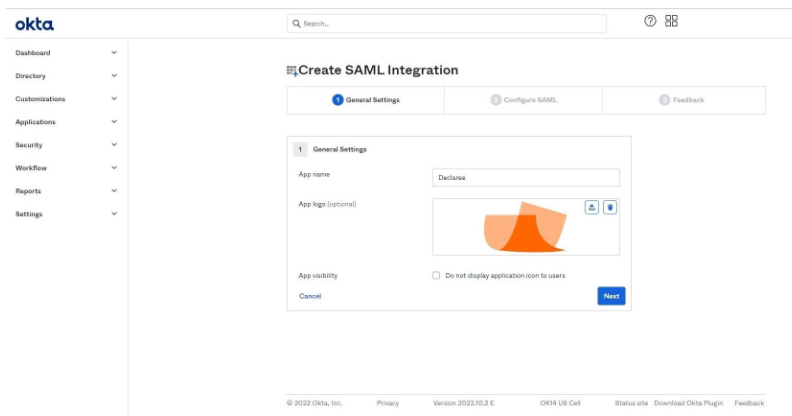Image resolution: width=792 pixels, height=416 pixels.
Task: Click the Cancel link
Action: coord(310,296)
